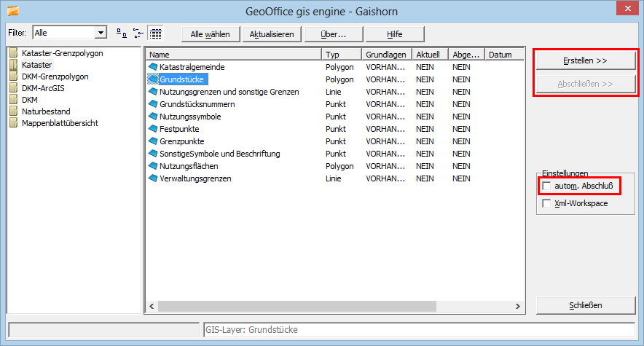
Task: Click the layer icon beside Katastralgemeinde
Action: [x=153, y=66]
